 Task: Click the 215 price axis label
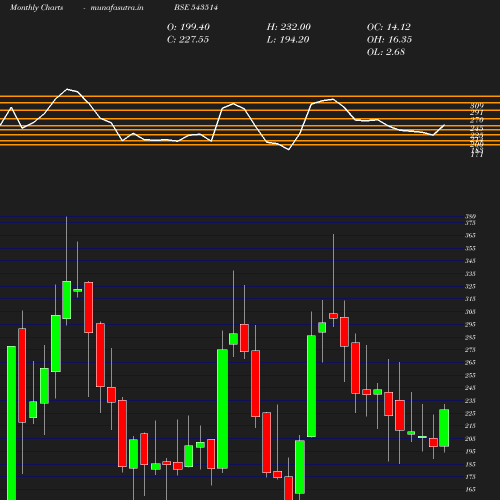tap(470, 426)
